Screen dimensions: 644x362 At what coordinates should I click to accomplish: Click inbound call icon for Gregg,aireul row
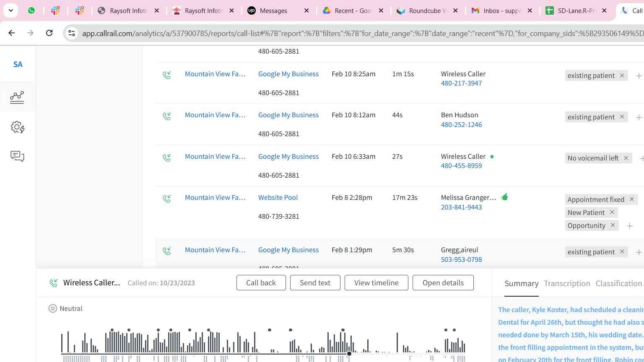(167, 251)
